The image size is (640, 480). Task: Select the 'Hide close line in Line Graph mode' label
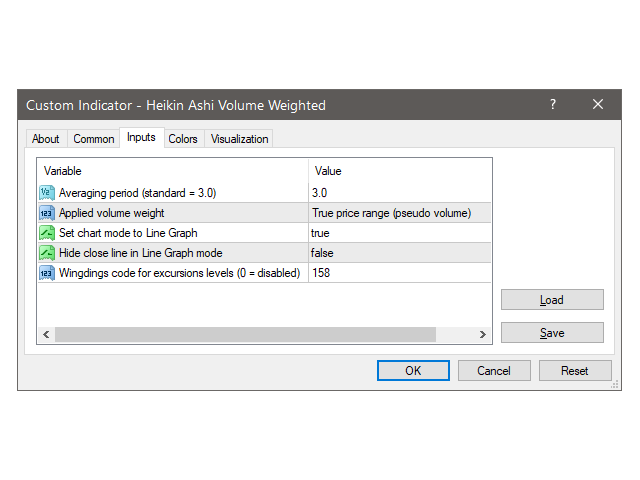coord(141,253)
